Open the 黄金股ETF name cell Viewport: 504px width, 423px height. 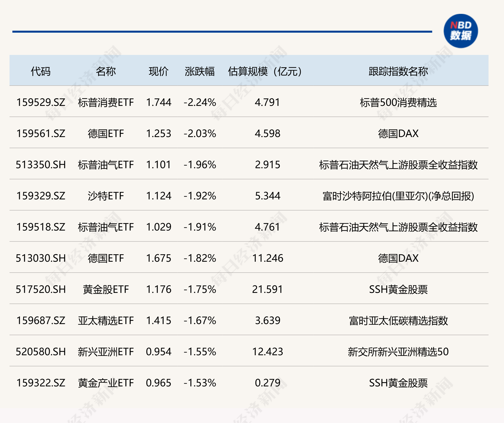coord(106,289)
